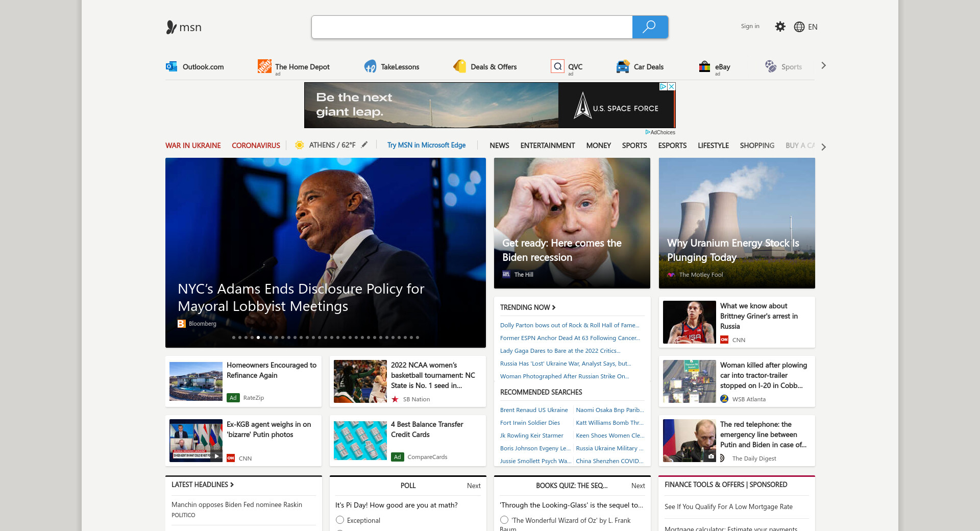Open the Outlook.com shortcut icon

(x=171, y=66)
